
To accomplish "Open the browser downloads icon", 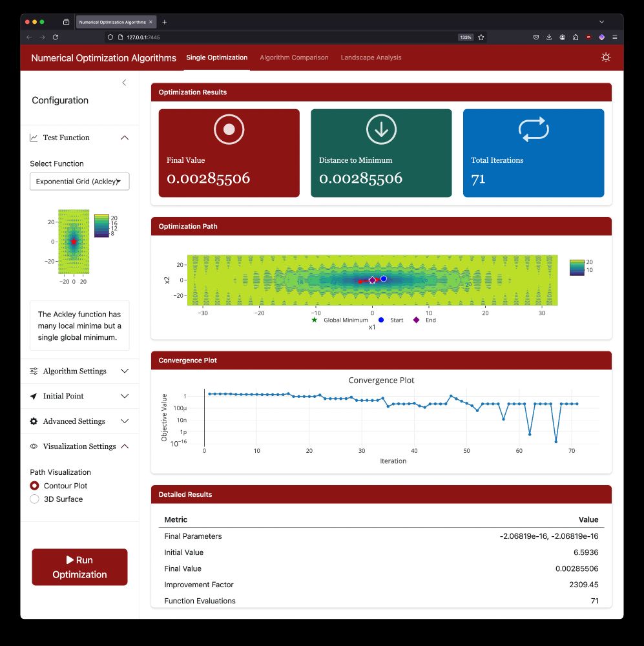I will (x=549, y=37).
